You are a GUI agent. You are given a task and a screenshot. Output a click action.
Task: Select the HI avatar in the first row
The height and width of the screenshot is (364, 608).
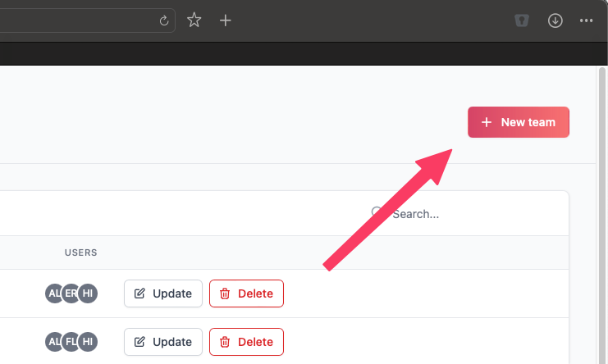pyautogui.click(x=88, y=293)
